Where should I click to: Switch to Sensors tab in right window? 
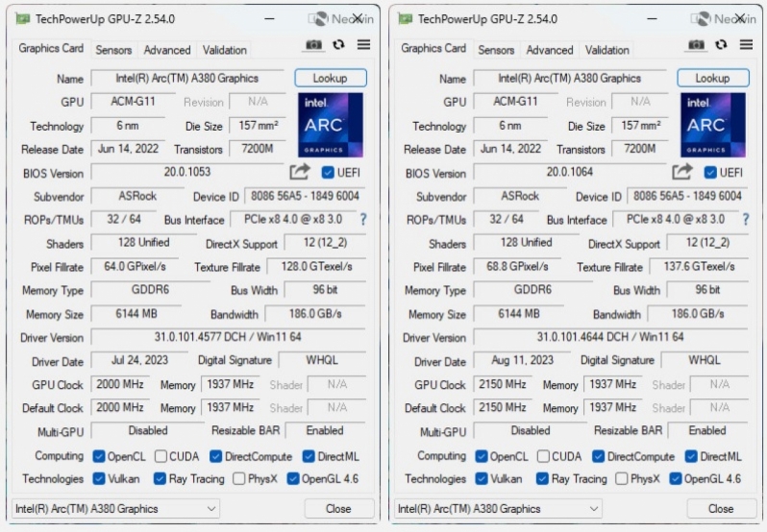pyautogui.click(x=496, y=50)
